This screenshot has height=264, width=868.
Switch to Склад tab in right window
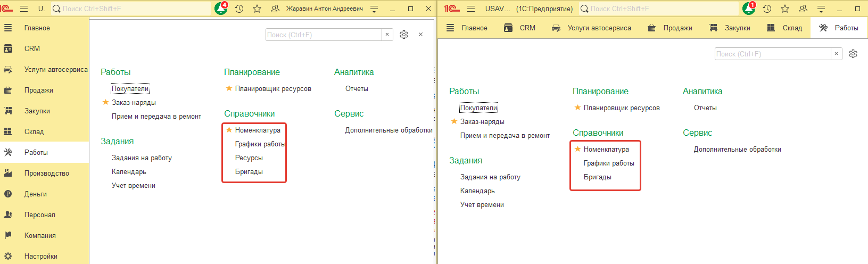[x=784, y=28]
